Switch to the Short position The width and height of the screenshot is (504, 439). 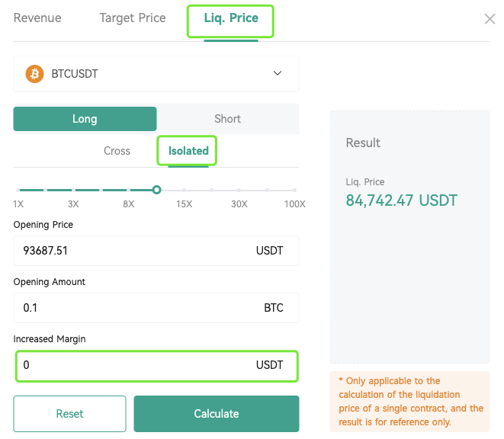click(x=227, y=119)
